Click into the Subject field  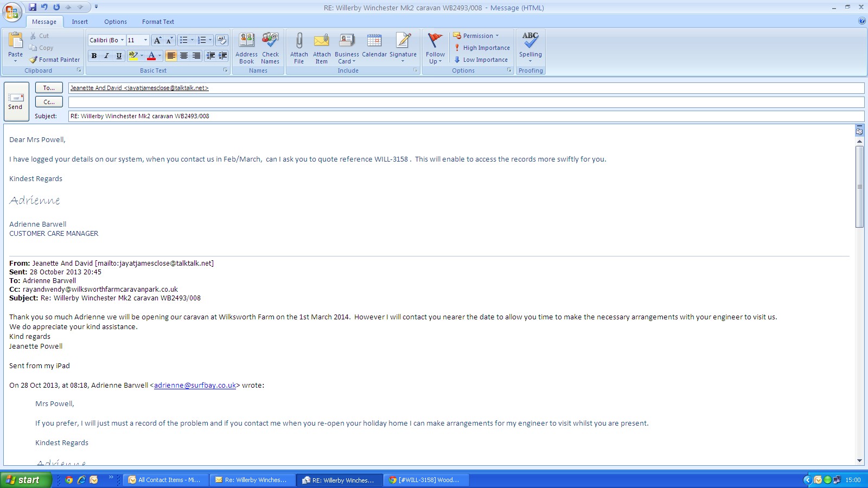pyautogui.click(x=466, y=116)
